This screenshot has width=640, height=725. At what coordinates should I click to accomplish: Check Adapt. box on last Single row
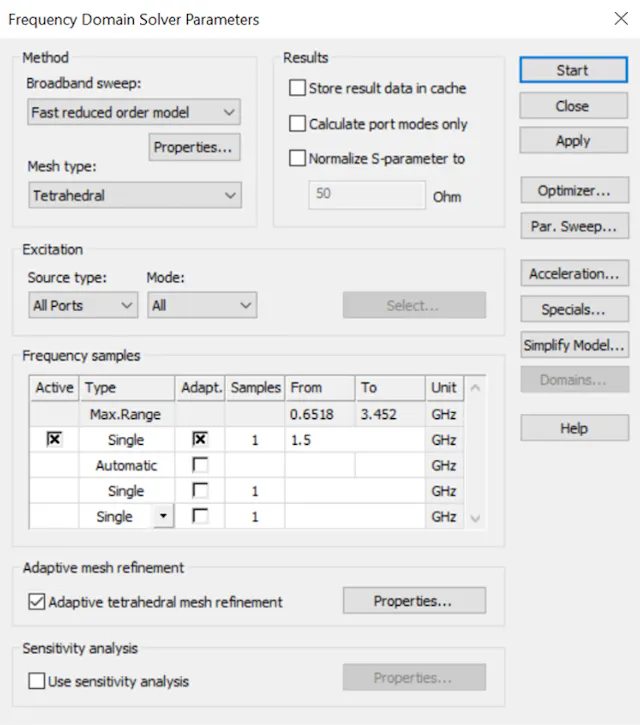click(200, 516)
